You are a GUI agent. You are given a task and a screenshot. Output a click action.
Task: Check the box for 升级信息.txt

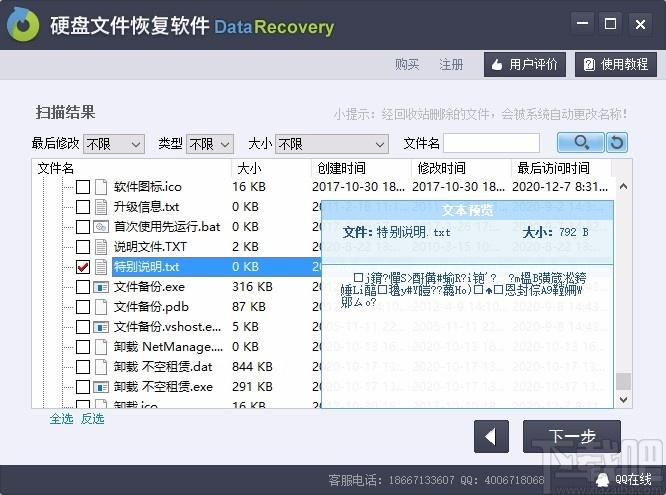(83, 206)
